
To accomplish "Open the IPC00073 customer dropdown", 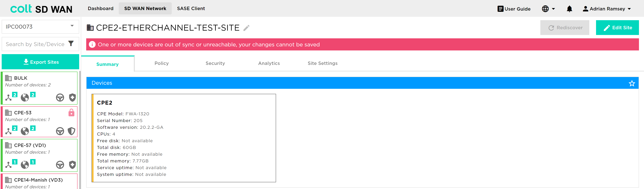I will pos(40,27).
